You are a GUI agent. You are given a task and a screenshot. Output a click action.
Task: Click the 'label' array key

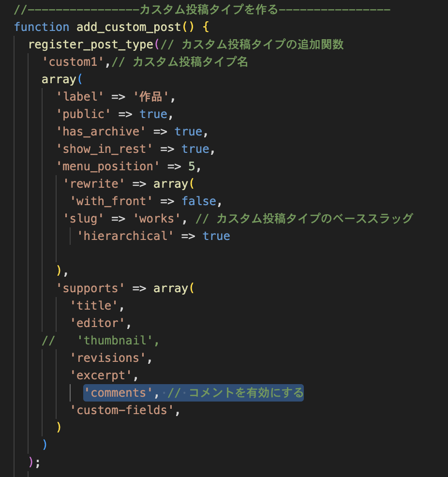(x=80, y=97)
